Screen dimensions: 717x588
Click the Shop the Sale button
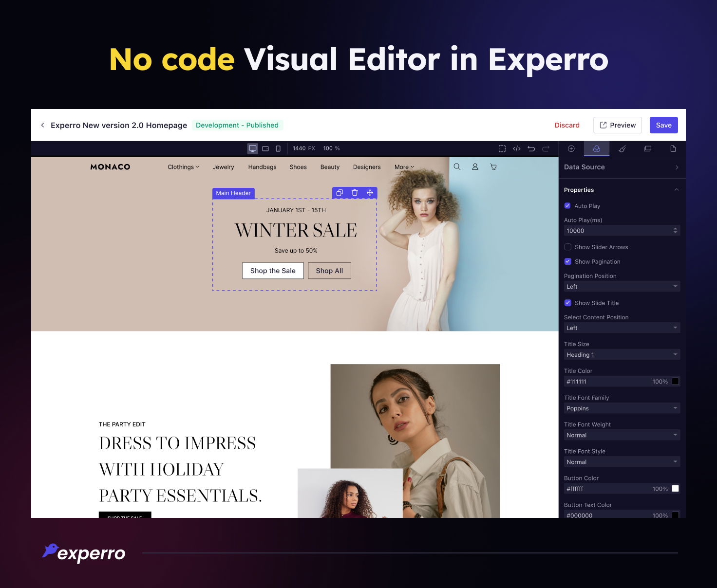tap(273, 271)
